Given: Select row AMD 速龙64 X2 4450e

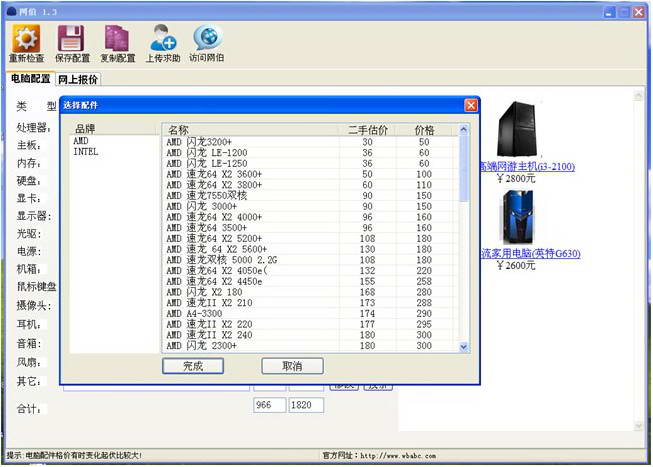Looking at the screenshot, I should tap(309, 282).
